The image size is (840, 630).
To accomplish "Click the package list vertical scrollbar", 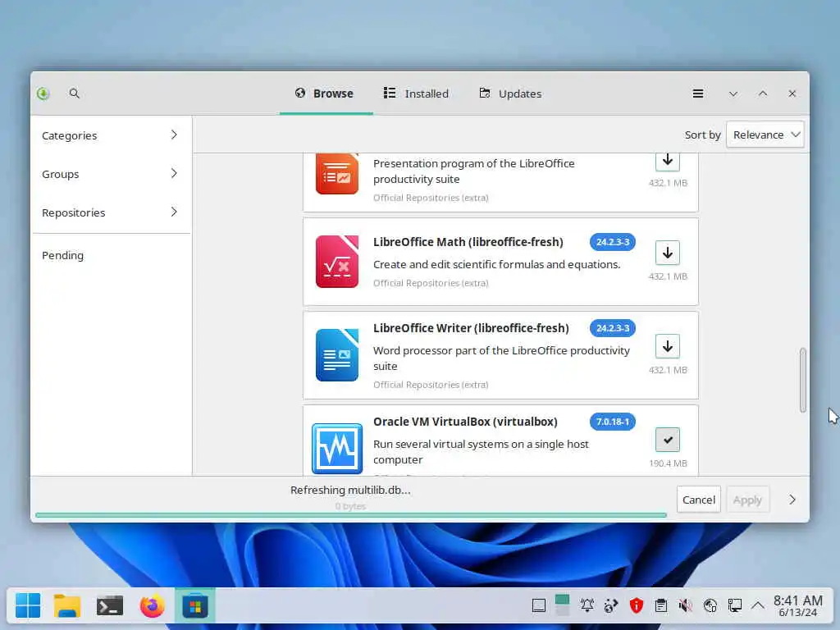I will coord(802,380).
